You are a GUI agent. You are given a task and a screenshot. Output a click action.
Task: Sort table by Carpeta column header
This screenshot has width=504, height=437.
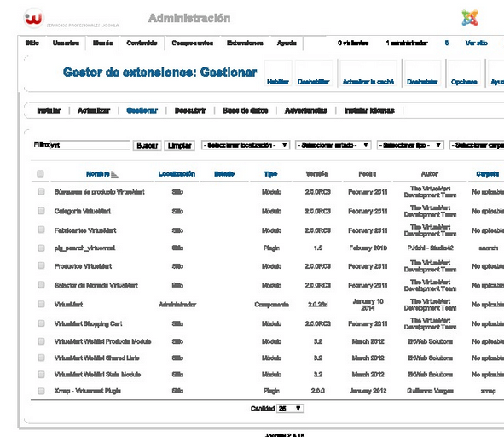[x=488, y=174]
